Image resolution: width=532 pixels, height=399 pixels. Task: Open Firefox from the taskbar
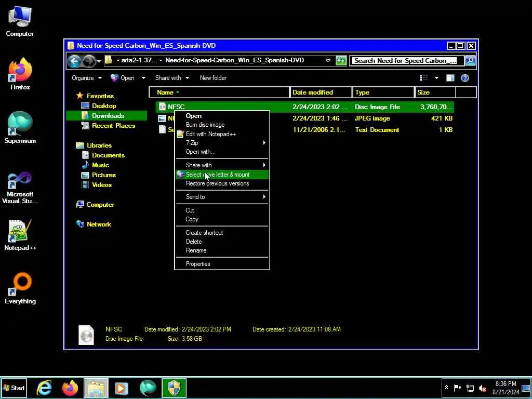click(x=70, y=388)
